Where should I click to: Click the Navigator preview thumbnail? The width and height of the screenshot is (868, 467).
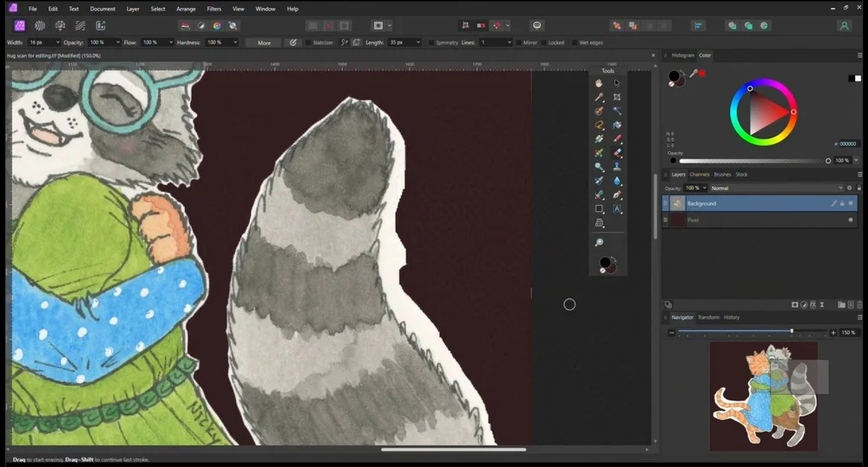pos(763,395)
